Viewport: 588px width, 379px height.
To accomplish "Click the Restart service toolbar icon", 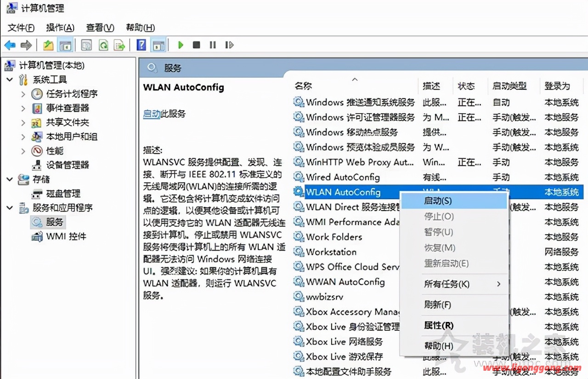I will click(229, 45).
